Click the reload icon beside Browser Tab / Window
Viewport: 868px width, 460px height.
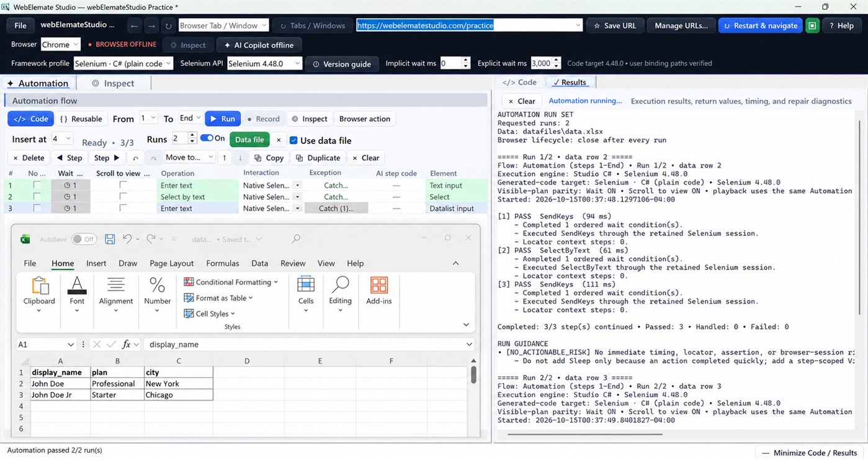168,26
